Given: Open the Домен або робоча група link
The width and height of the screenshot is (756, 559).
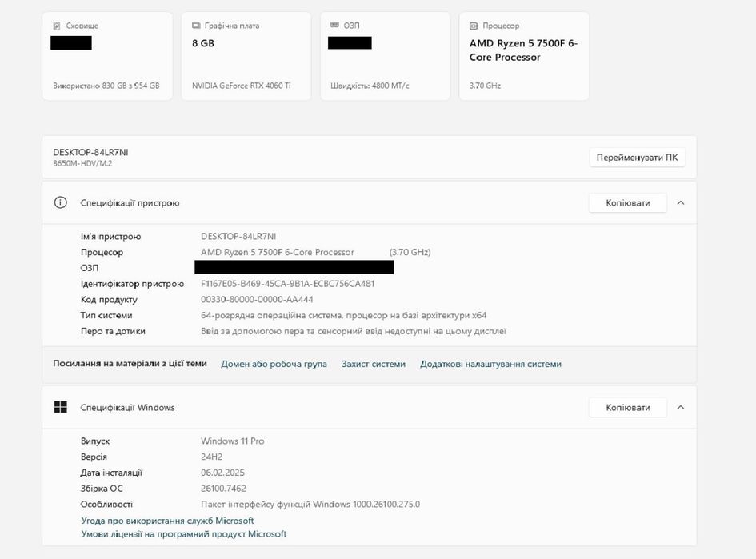Looking at the screenshot, I should coord(274,364).
